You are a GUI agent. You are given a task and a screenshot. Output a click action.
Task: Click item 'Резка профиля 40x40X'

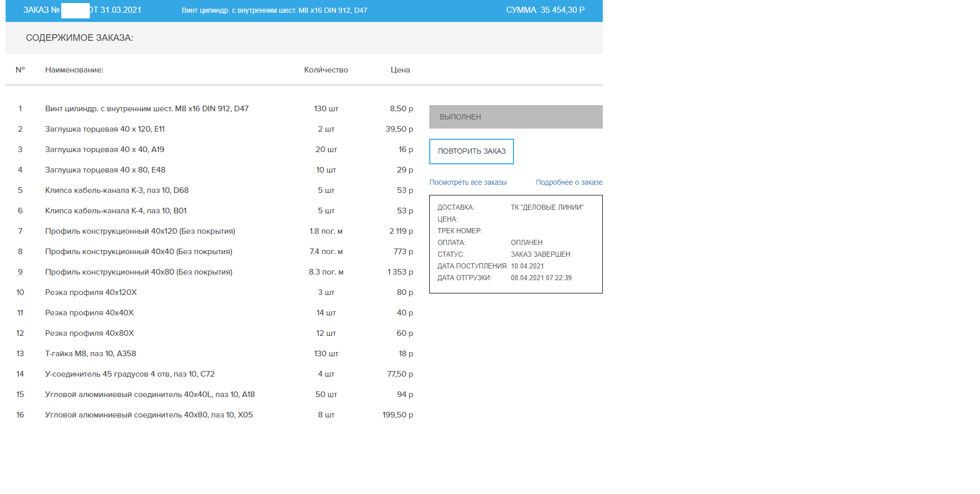[89, 313]
